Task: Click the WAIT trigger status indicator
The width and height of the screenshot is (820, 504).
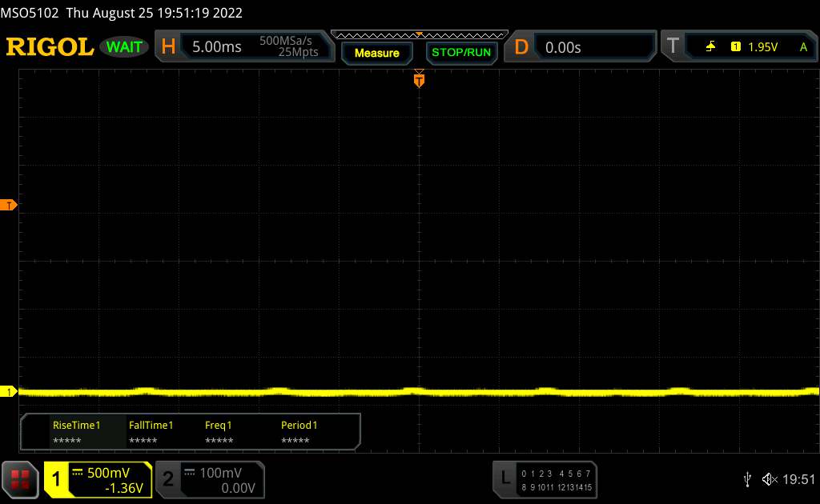Action: (124, 47)
